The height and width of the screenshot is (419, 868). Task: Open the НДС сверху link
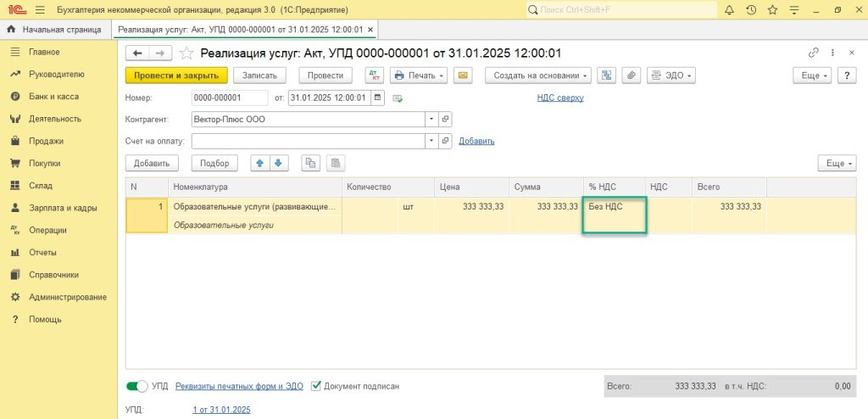coord(559,98)
